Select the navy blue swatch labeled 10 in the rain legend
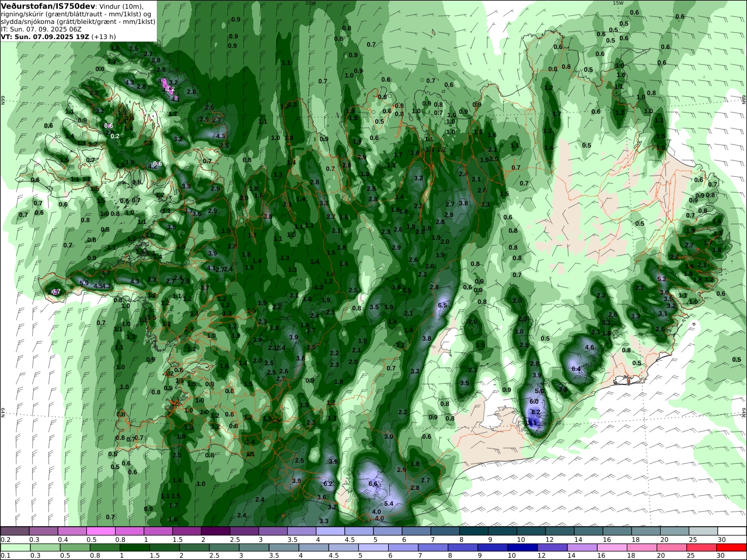Image resolution: width=747 pixels, height=560 pixels. coord(522,548)
